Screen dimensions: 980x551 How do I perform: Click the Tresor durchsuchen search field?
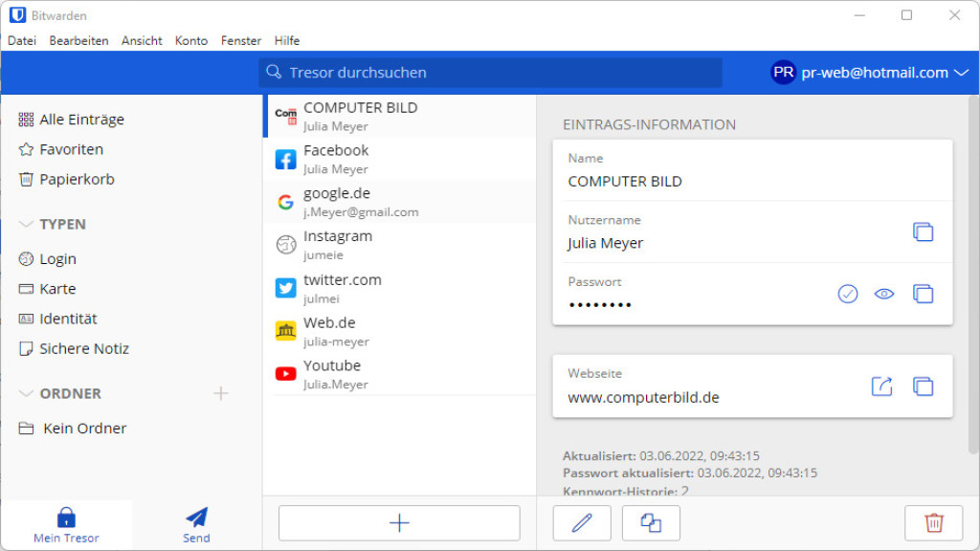[x=490, y=72]
